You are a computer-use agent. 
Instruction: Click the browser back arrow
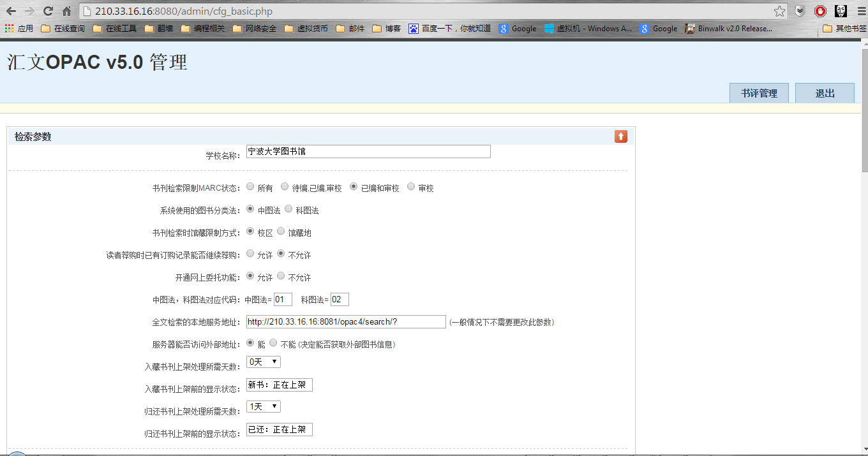click(x=11, y=11)
